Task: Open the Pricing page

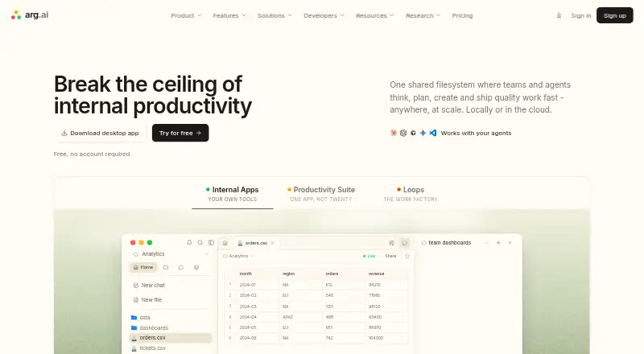Action: coord(462,15)
